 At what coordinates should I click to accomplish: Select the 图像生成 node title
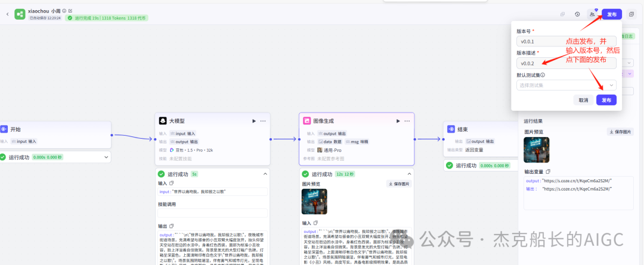click(x=324, y=121)
